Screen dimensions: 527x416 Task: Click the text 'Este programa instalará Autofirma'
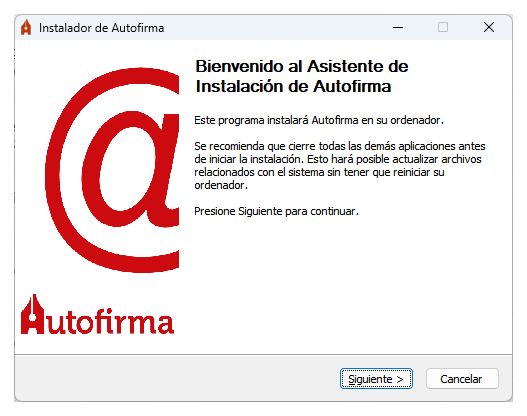pos(319,120)
